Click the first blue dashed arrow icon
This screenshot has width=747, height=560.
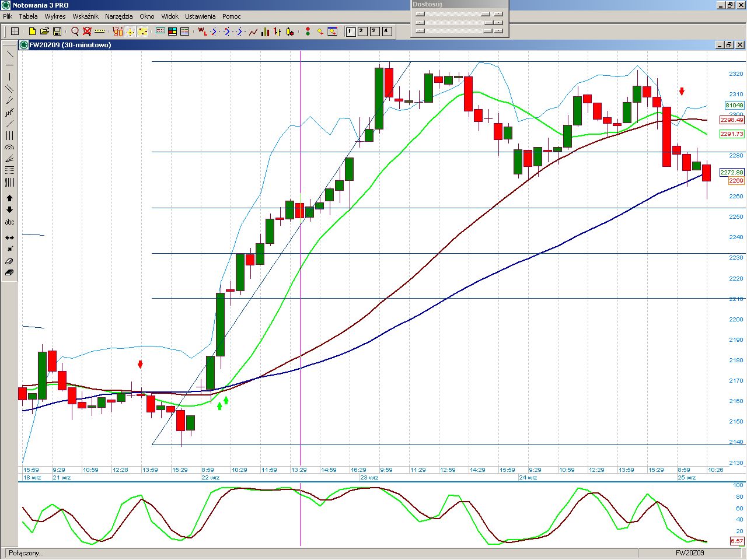(214, 32)
